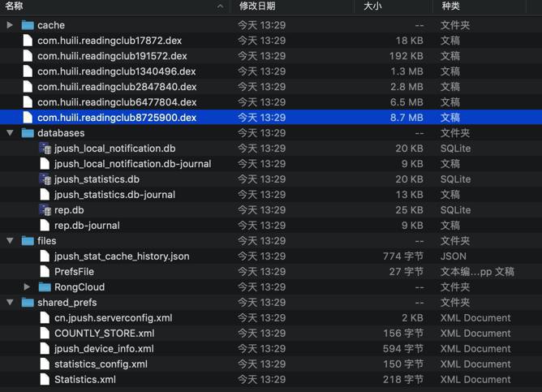Sort by the 种类 column header
The width and height of the screenshot is (542, 392).
[451, 6]
